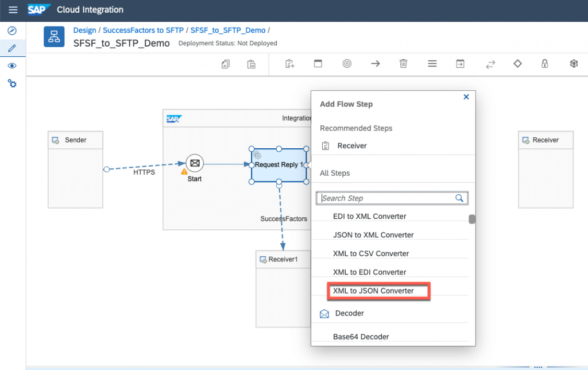
Task: Click the HTTPS connection label
Action: click(x=144, y=172)
